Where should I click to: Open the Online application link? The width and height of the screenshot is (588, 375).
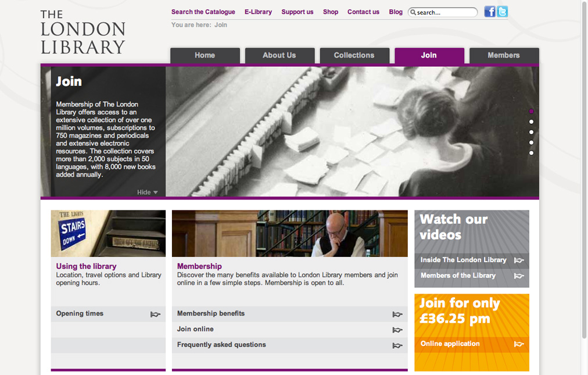point(450,344)
